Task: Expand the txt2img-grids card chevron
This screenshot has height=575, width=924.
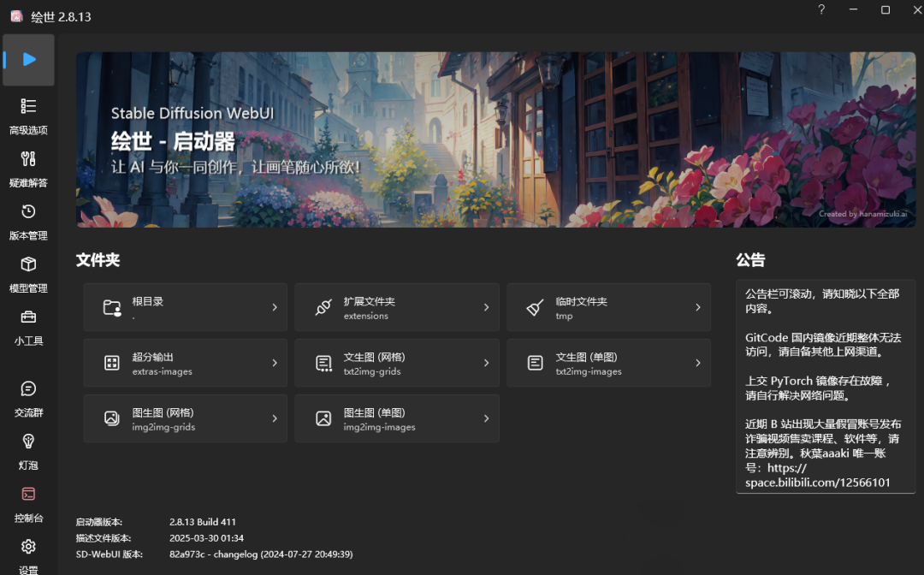Action: pos(486,363)
